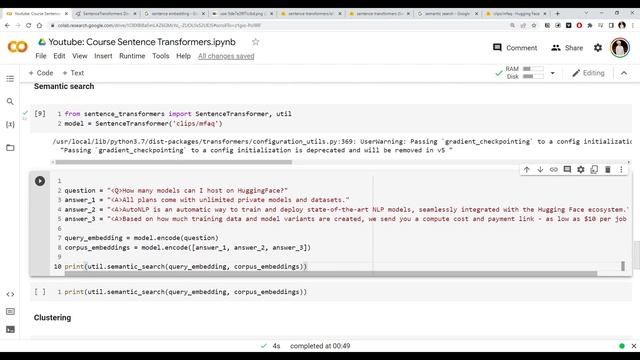Click the Colab CO logo
Screen dimensions: 640x360
click(18, 47)
